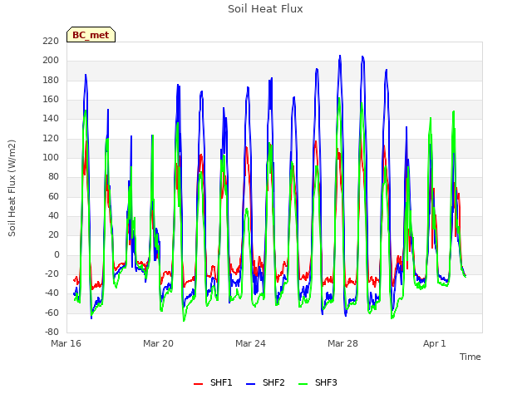Click the Mar 24 x-axis tick label
Viewport: 532px width, 399px height.
[x=250, y=343]
